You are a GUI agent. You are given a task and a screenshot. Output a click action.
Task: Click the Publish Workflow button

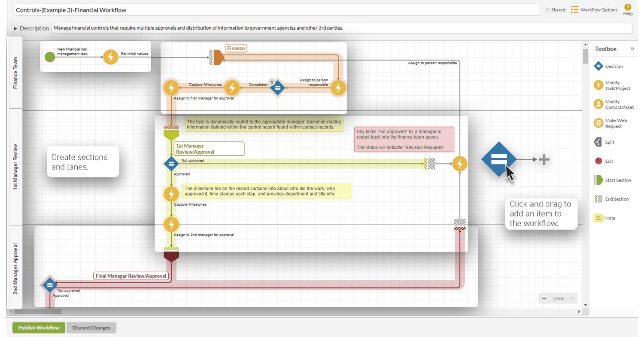tap(38, 328)
